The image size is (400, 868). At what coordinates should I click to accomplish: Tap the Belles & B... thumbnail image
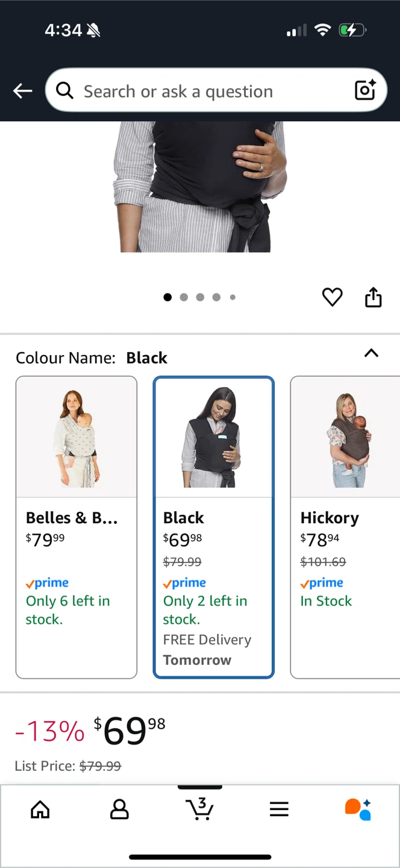pos(77,437)
